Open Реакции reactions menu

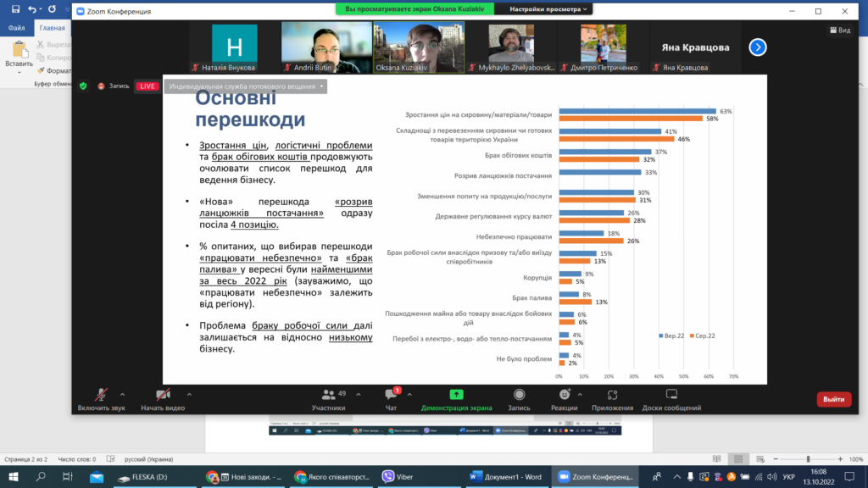[x=564, y=400]
